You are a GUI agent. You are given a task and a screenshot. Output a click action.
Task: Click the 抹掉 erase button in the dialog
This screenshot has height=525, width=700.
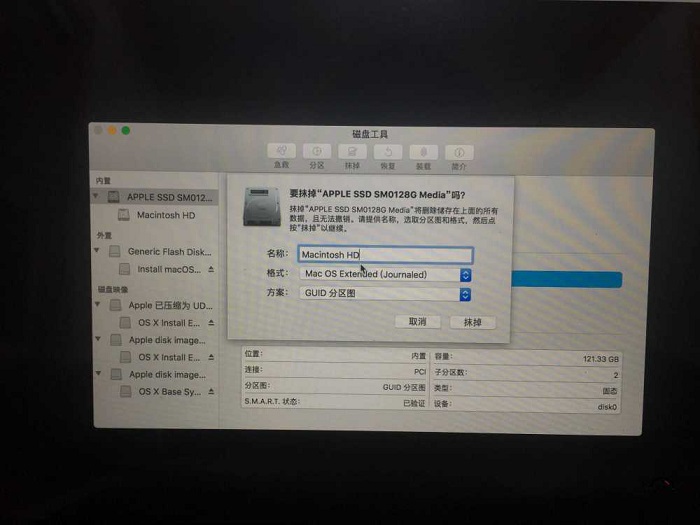click(x=473, y=322)
